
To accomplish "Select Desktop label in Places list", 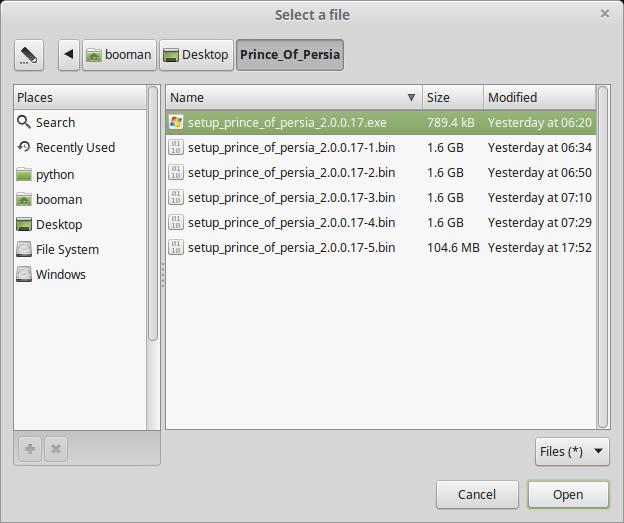I will (59, 224).
